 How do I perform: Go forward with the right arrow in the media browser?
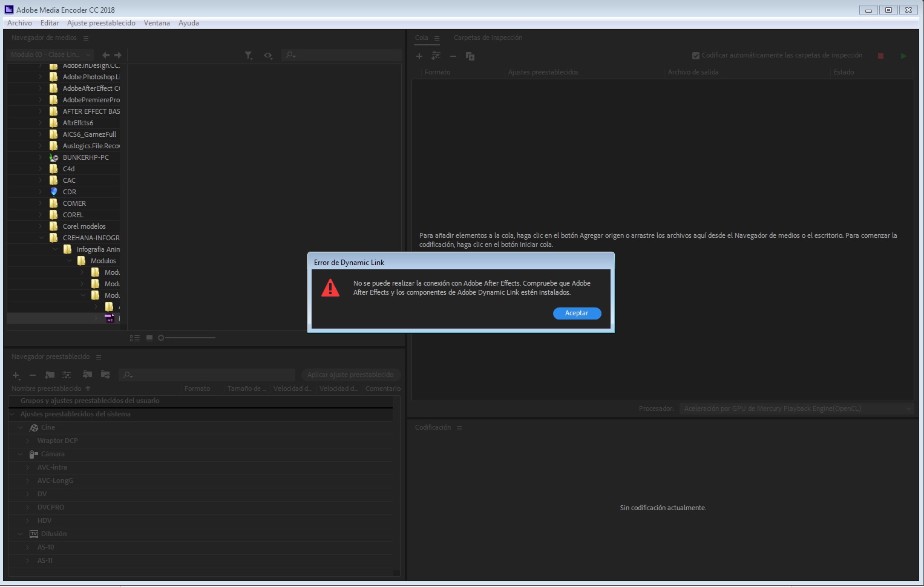pyautogui.click(x=118, y=55)
